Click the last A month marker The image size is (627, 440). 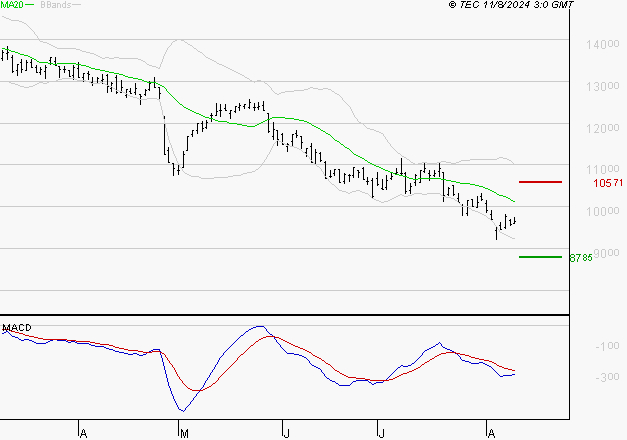coord(491,434)
